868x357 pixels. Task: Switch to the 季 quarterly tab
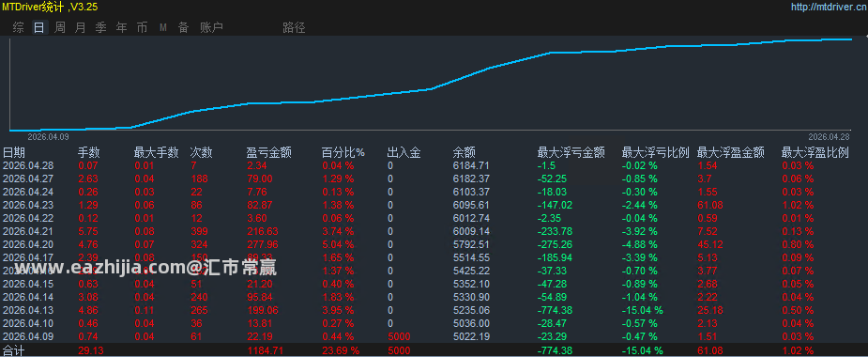point(100,28)
